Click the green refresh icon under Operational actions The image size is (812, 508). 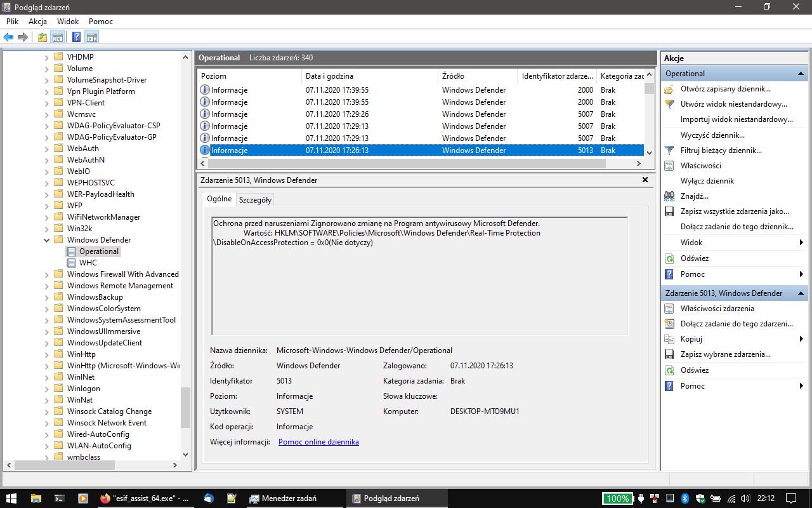point(669,258)
